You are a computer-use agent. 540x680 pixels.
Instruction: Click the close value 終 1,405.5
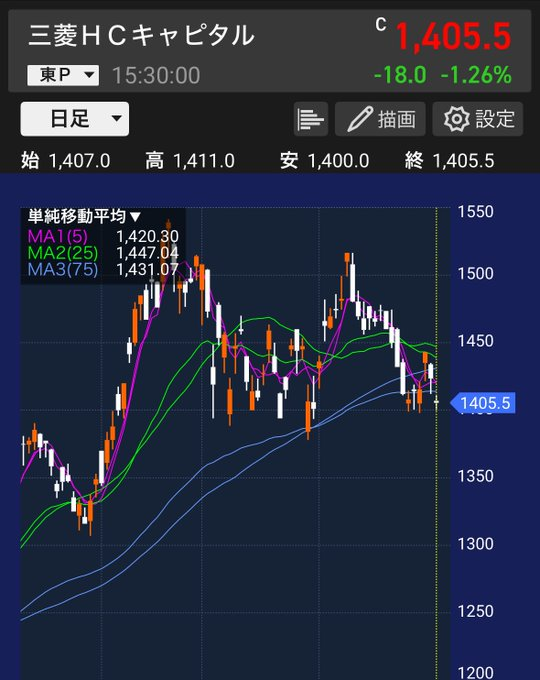coord(449,161)
